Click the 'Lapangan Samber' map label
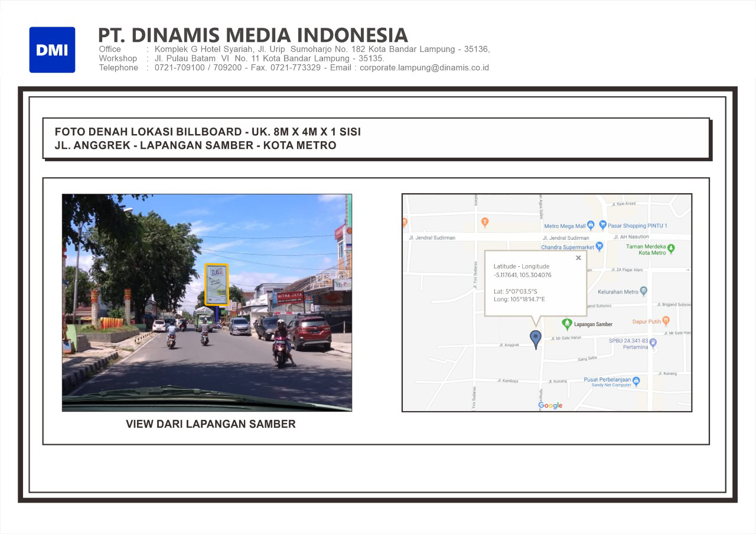The height and width of the screenshot is (534, 756). tap(593, 324)
